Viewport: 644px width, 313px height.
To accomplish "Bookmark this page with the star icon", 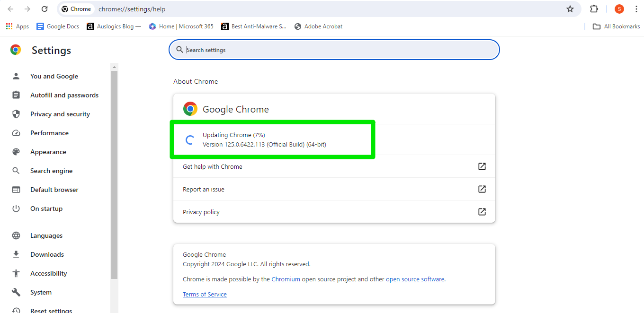I will pyautogui.click(x=570, y=9).
